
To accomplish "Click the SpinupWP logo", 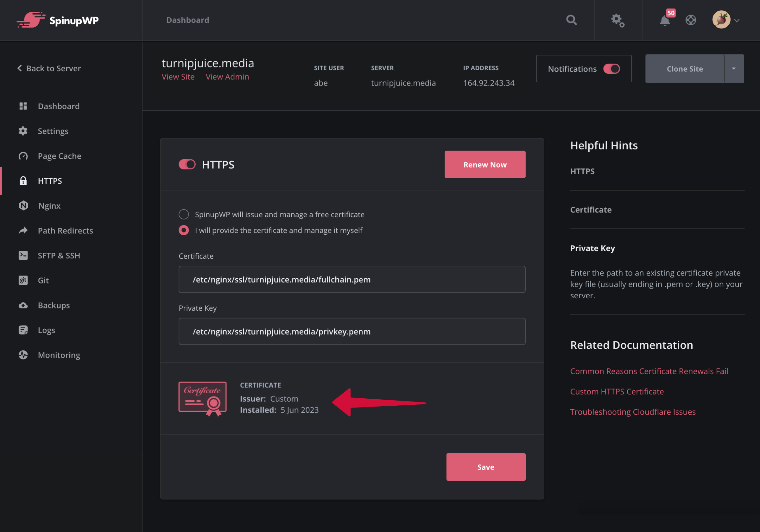I will 58,20.
